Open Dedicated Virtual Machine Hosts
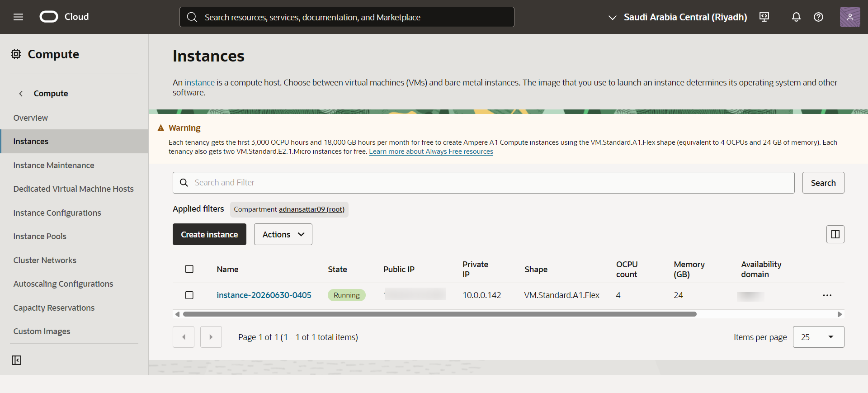This screenshot has height=393, width=868. (73, 189)
